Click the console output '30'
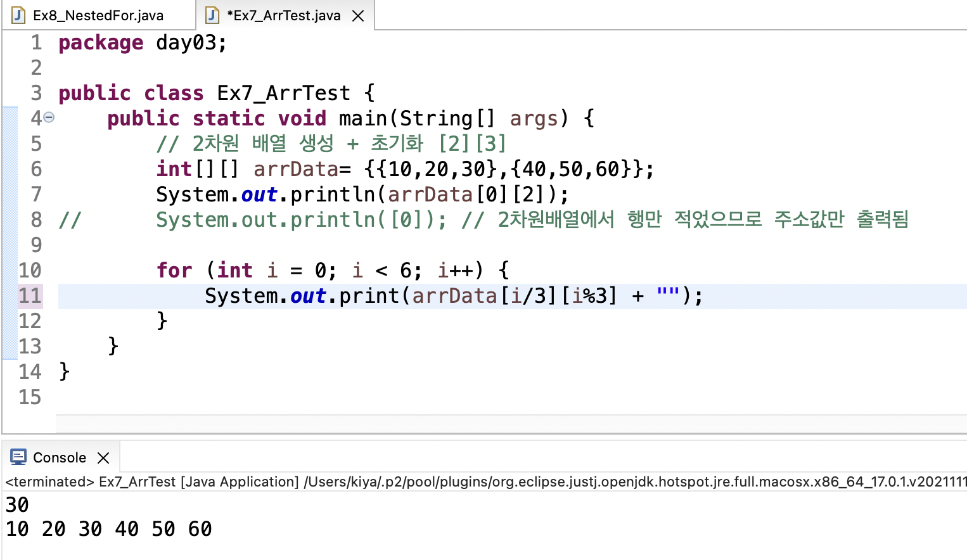Screen dimensions: 967x560 click(17, 505)
